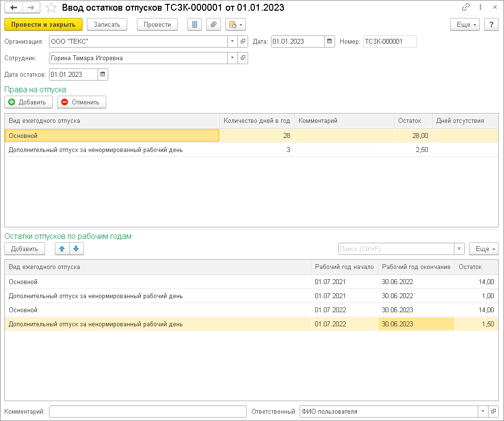Click Провести и закрыть button

43,24
